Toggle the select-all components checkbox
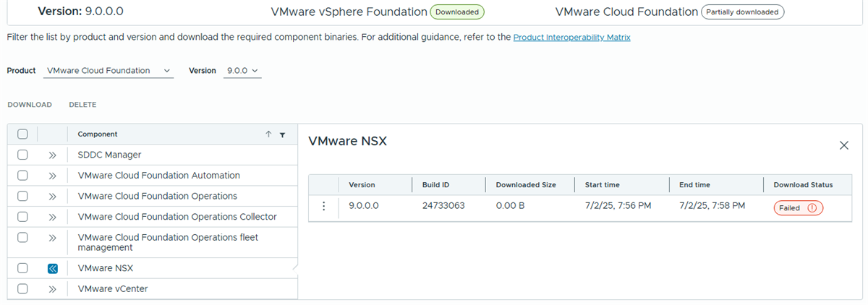The width and height of the screenshot is (868, 305). click(22, 134)
